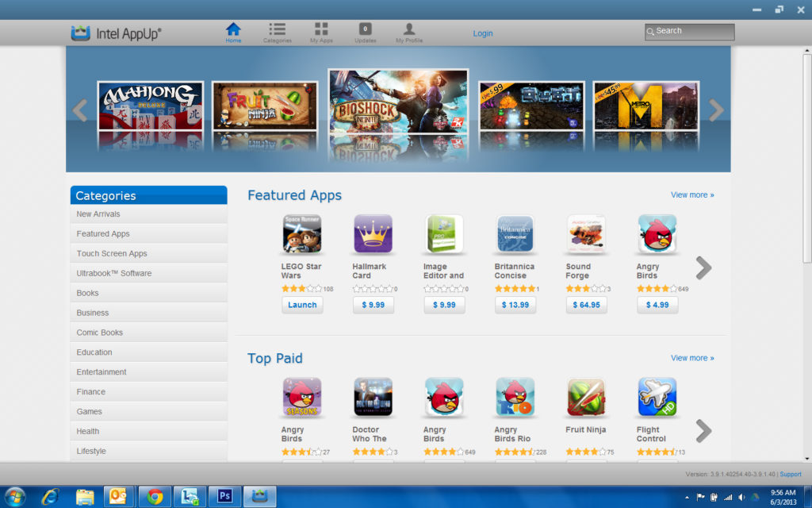Open the Flight Control HD app icon
The width and height of the screenshot is (812, 508).
657,398
